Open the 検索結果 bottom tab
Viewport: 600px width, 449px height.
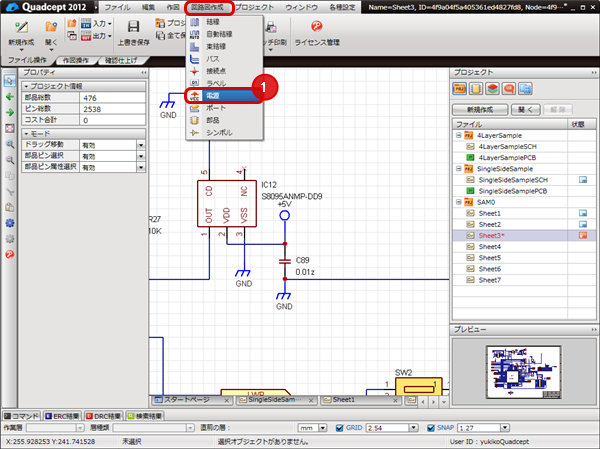tap(144, 416)
